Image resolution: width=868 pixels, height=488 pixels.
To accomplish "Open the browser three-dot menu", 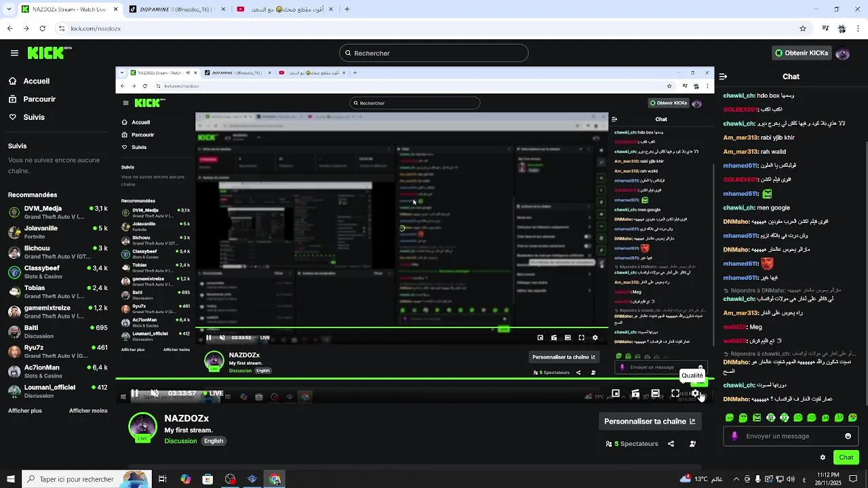I will coord(859,28).
